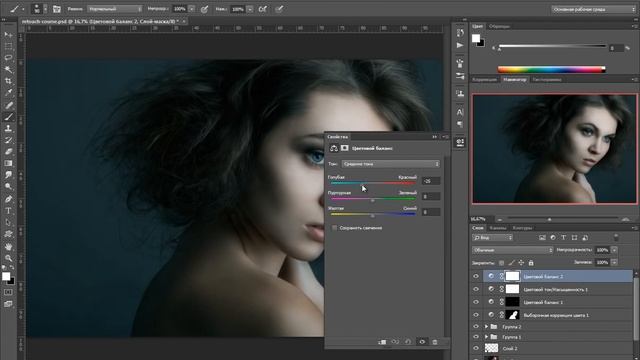The image size is (640, 360).
Task: Hide the Группа 2 layer group
Action: point(476,327)
